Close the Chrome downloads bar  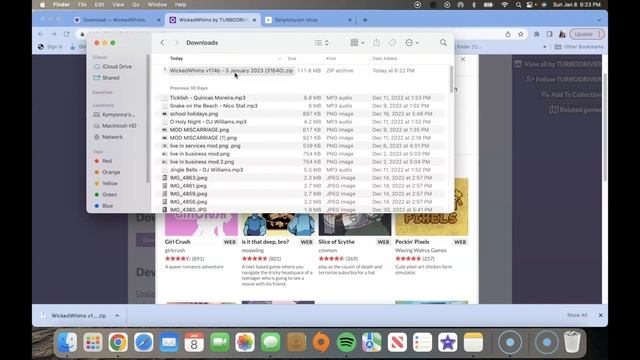pos(600,315)
